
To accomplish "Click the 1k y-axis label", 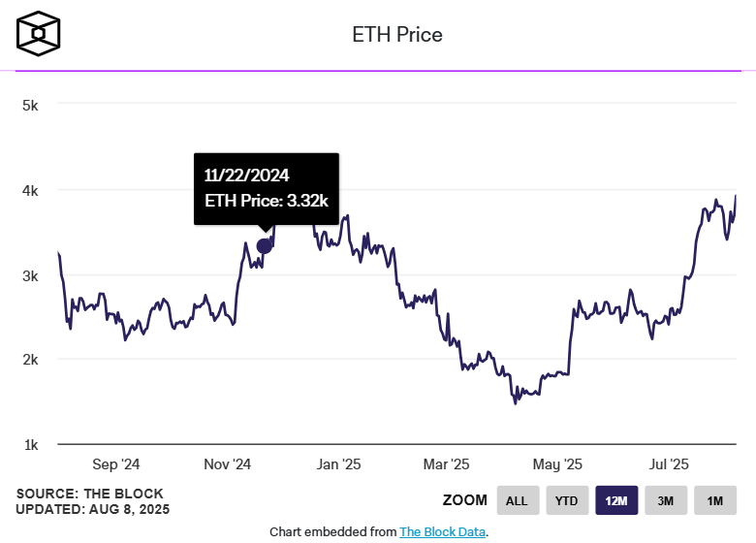I will click(x=30, y=445).
